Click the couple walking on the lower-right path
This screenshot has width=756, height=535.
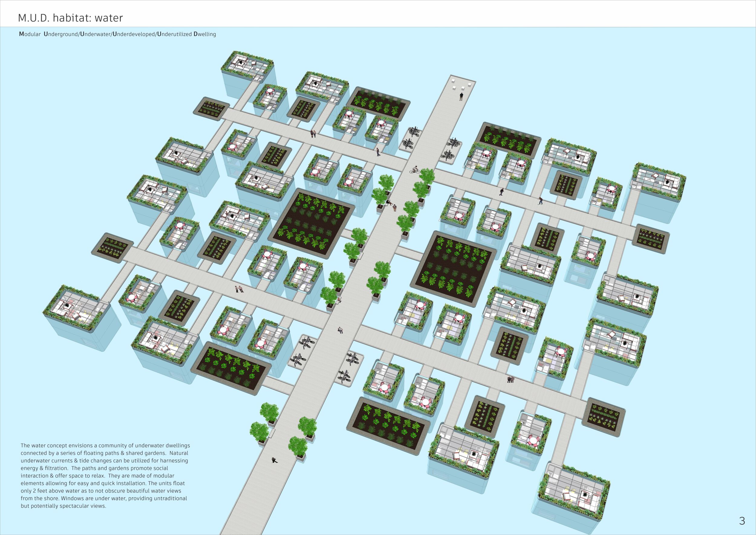tap(511, 379)
